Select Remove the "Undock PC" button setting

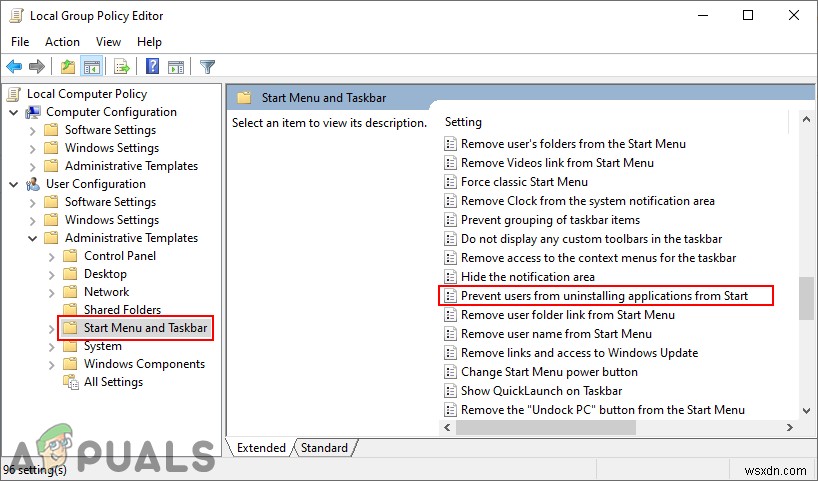[603, 410]
